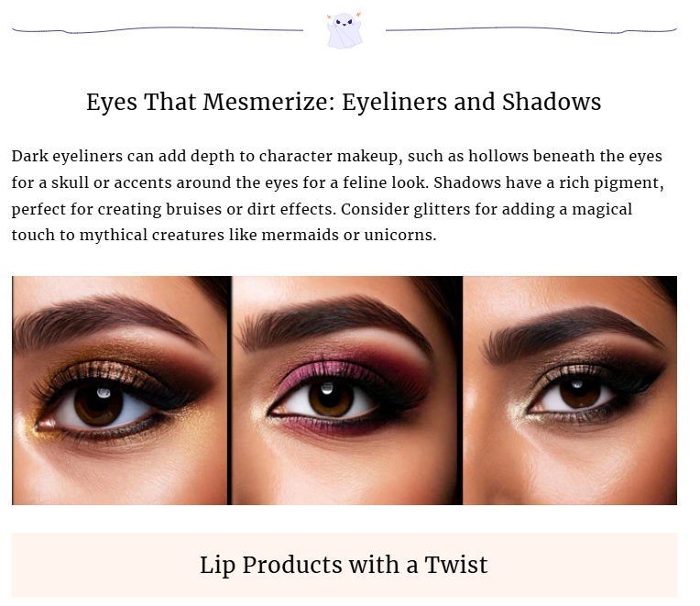
Task: Click the Lip Products with a Twist heading
Action: (x=344, y=565)
